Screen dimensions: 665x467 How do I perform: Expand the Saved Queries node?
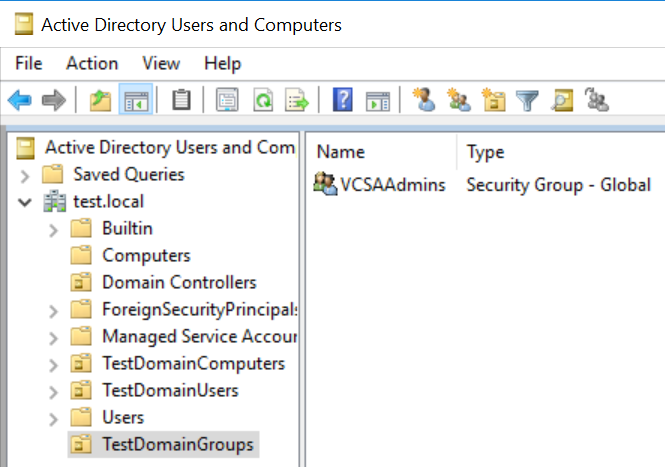coord(25,176)
